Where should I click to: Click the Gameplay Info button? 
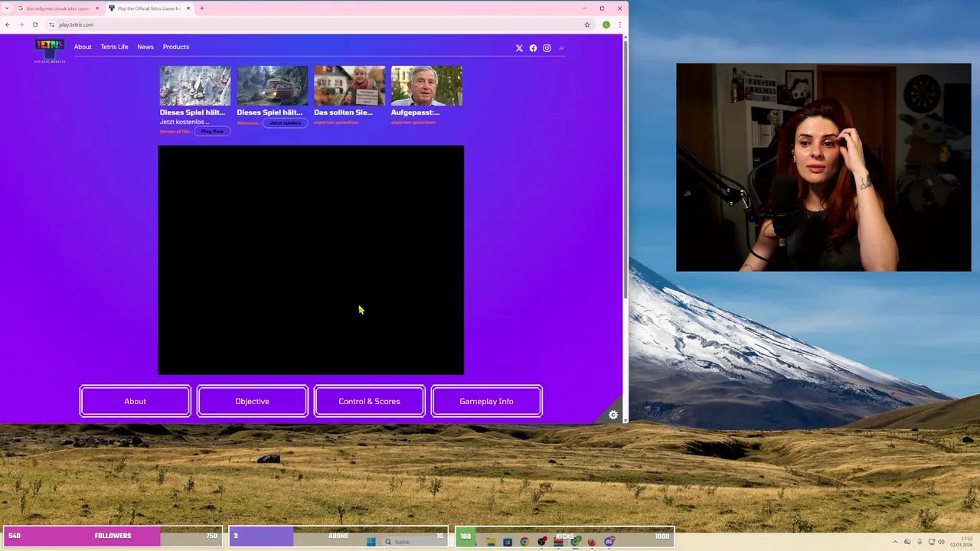coord(486,401)
